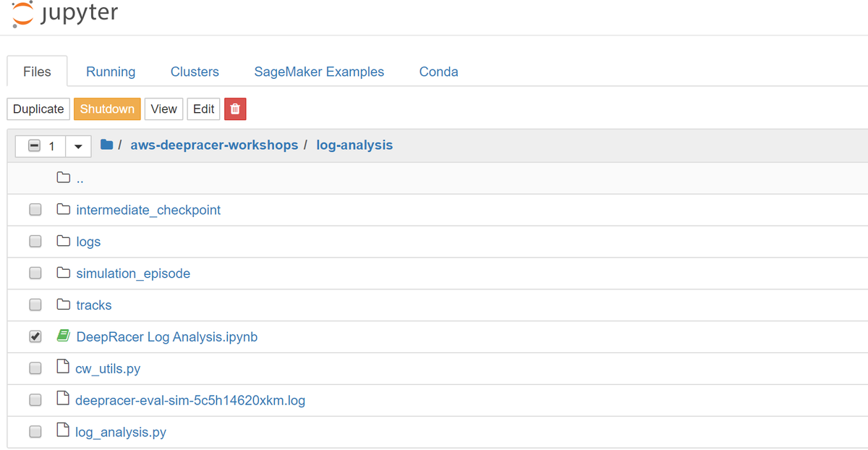This screenshot has height=450, width=868.
Task: Open the SageMaker Examples tab
Action: click(x=319, y=72)
